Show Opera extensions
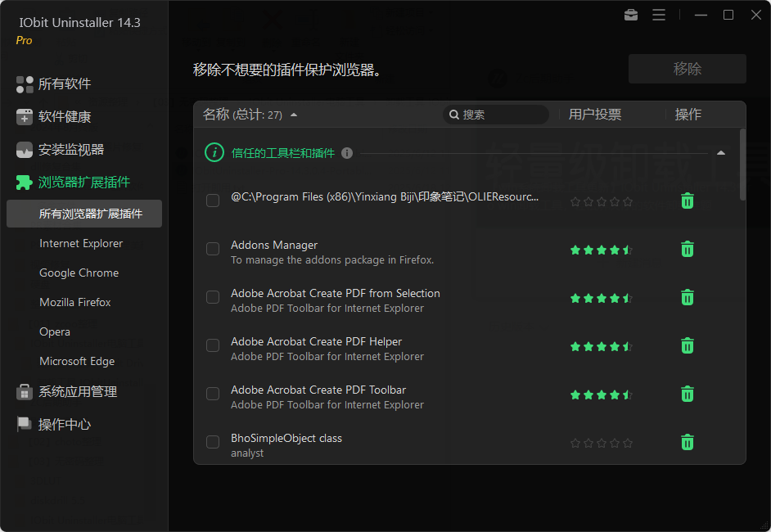This screenshot has height=532, width=771. 55,331
